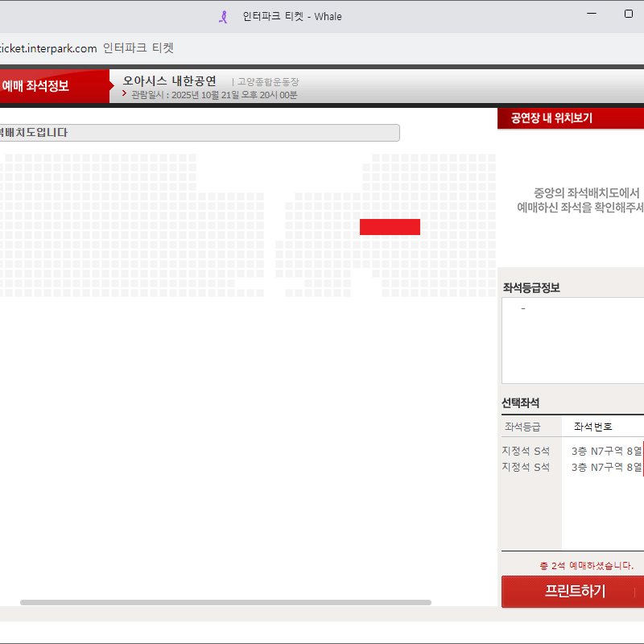Viewport: 644px width, 644px height.
Task: Minimize the Whale browser window
Action: tap(592, 14)
